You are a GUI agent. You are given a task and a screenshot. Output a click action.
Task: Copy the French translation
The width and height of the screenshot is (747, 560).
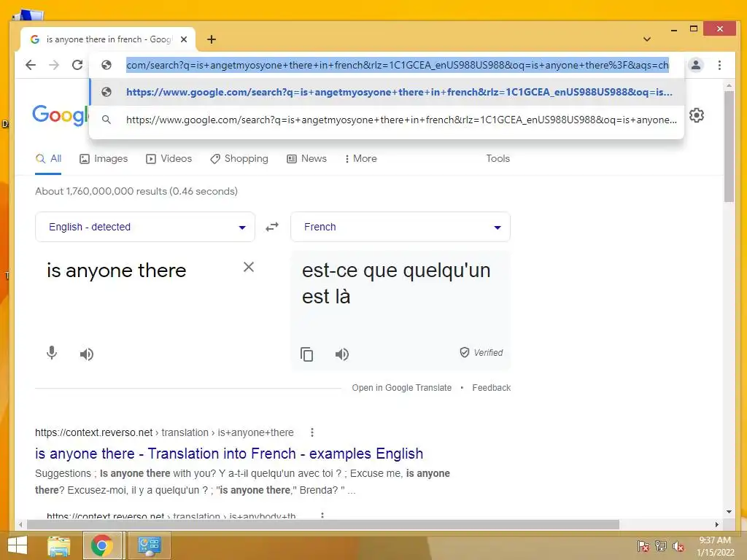point(307,354)
